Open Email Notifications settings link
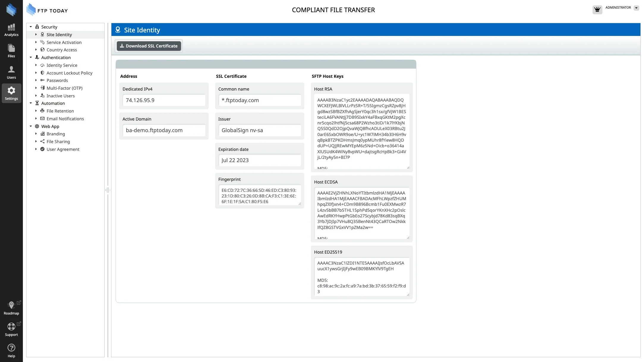The height and width of the screenshot is (362, 644). click(x=65, y=119)
